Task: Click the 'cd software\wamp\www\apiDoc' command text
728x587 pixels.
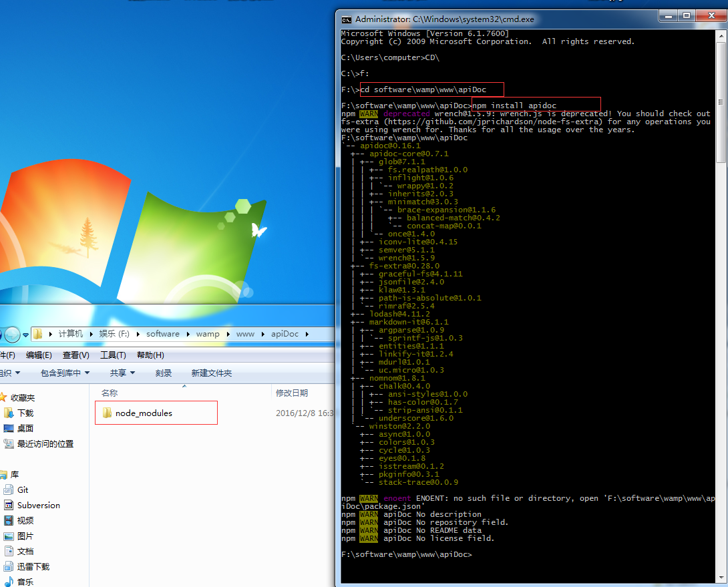Action: (x=423, y=89)
